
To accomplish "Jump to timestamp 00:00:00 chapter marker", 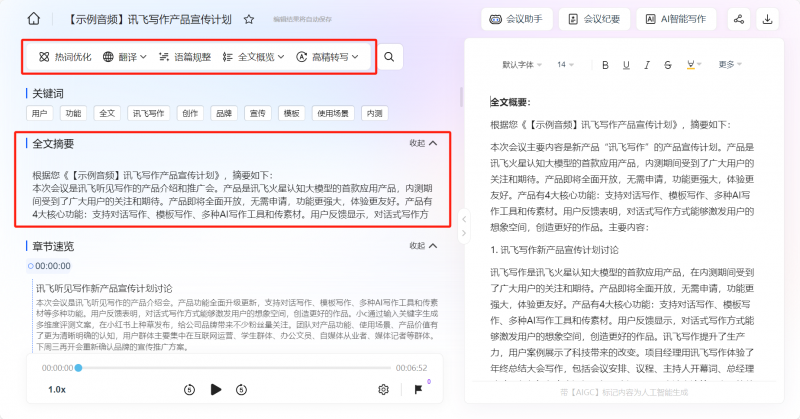I will tap(49, 266).
